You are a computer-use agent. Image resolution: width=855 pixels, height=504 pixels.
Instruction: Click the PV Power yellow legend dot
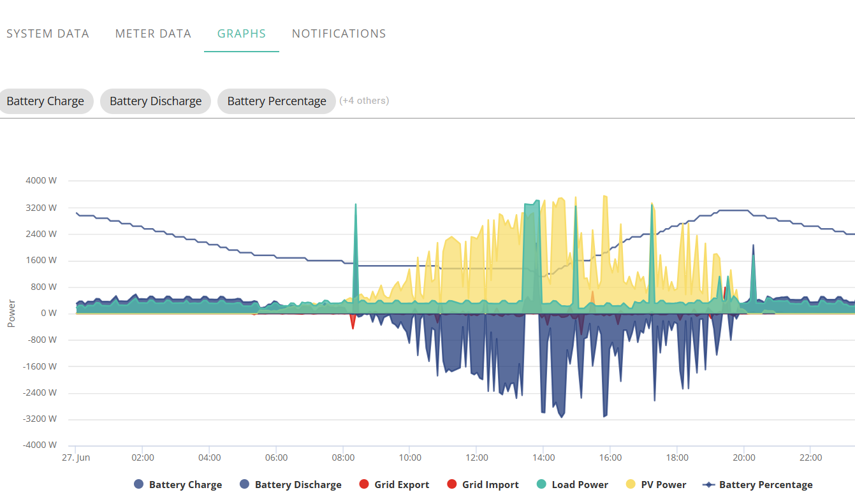[x=631, y=484]
